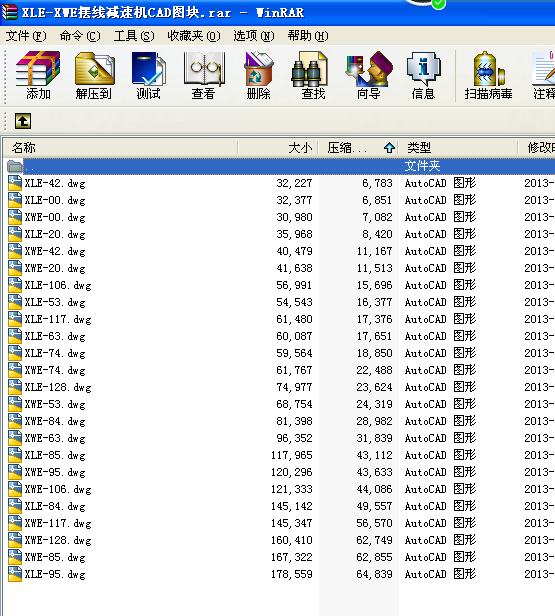The height and width of the screenshot is (616, 555).
Task: Sort by the Name (名称) column header
Action: 121,148
